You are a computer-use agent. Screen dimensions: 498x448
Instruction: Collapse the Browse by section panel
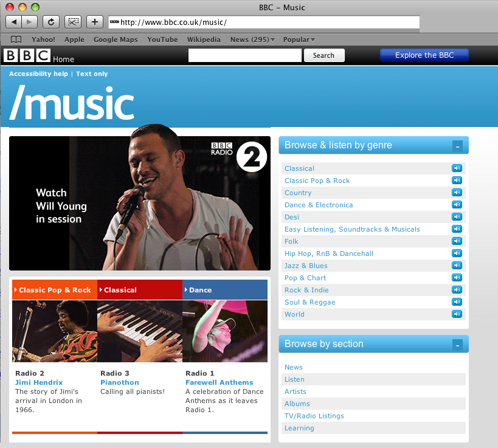pyautogui.click(x=457, y=344)
